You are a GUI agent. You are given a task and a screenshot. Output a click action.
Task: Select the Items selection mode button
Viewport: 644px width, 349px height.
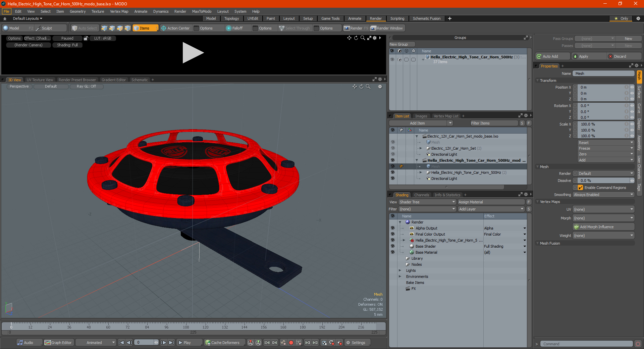pyautogui.click(x=145, y=28)
